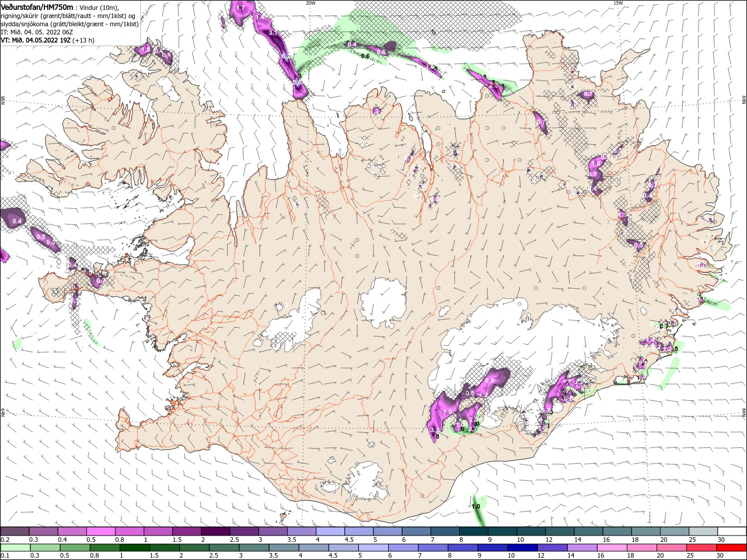This screenshot has height=560, width=747.
Task: Click the upper legend swatch between 0.5 and 0.8
Action: coord(101,531)
